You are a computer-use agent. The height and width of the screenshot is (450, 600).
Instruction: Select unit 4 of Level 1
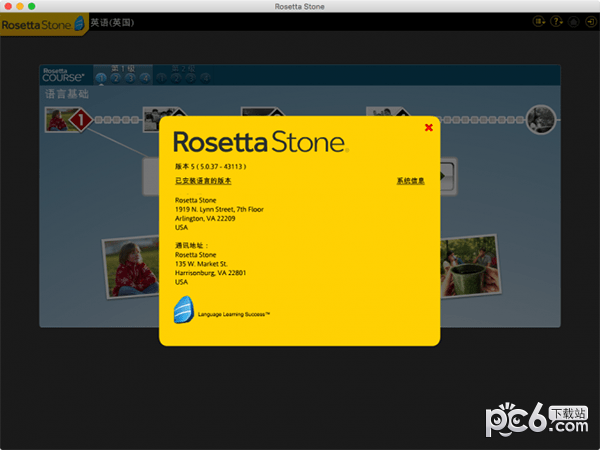click(145, 78)
